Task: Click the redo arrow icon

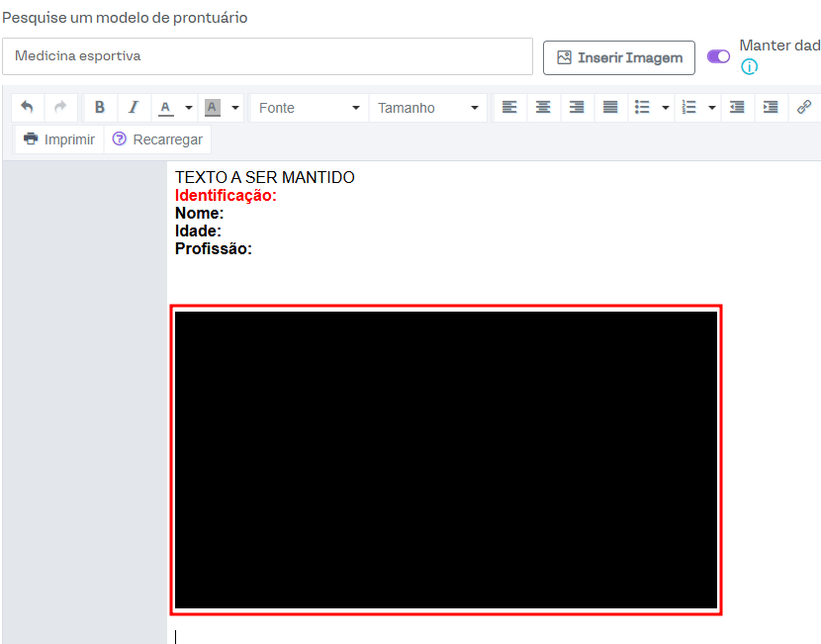Action: click(x=60, y=108)
